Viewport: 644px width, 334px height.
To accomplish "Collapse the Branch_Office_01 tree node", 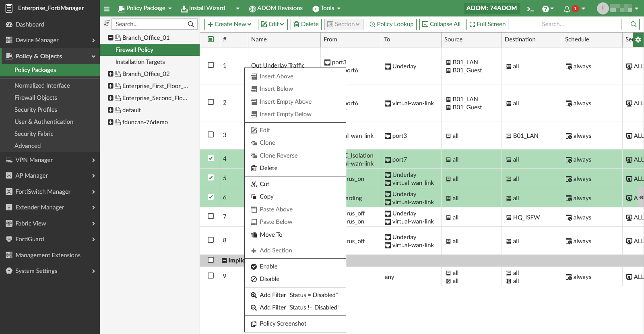I will pyautogui.click(x=111, y=38).
